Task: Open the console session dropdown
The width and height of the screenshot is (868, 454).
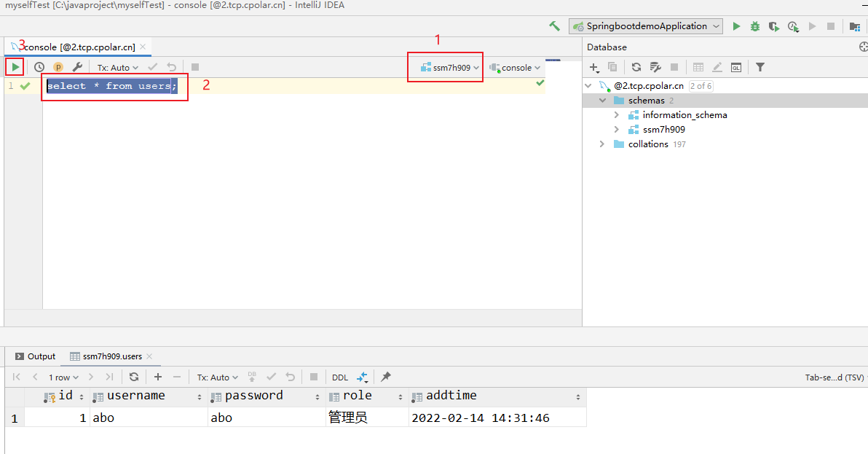Action: [515, 68]
